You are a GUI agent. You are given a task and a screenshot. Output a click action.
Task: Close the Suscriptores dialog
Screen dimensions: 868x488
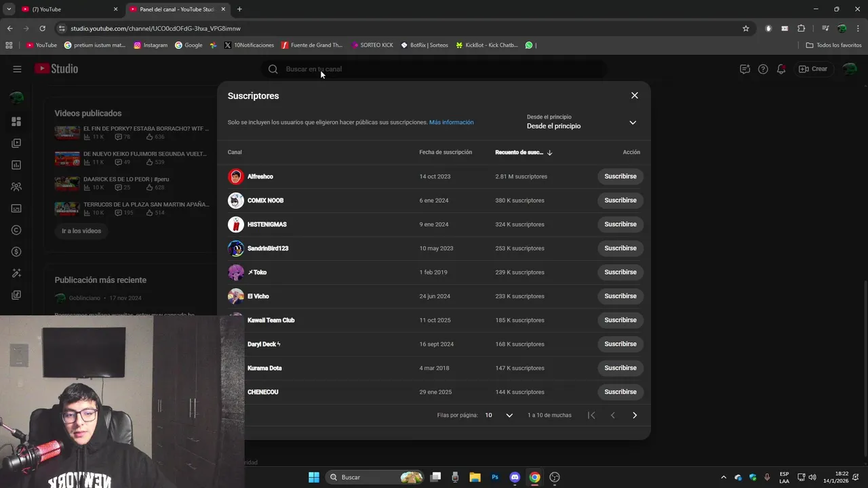point(635,96)
